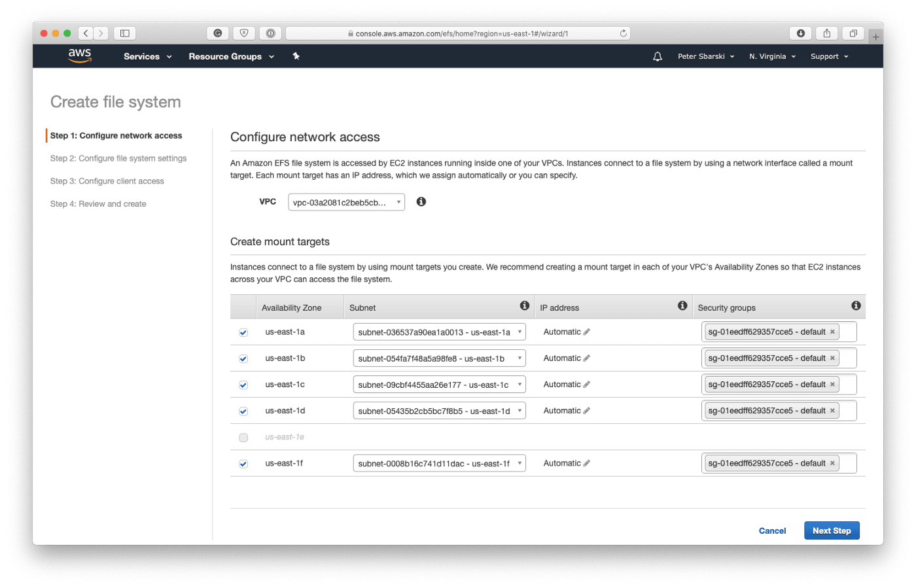This screenshot has width=916, height=588.
Task: Open subnet dropdown for us-east-1b
Action: 439,358
